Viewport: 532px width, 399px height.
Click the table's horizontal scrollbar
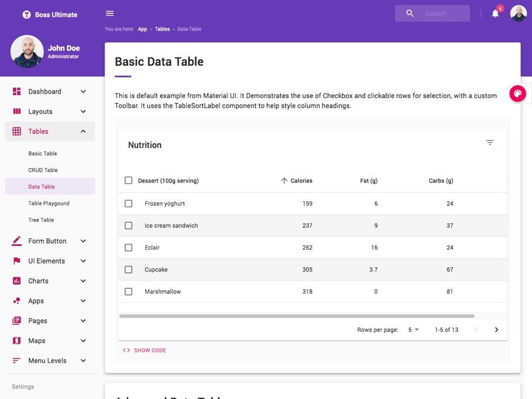click(x=296, y=316)
